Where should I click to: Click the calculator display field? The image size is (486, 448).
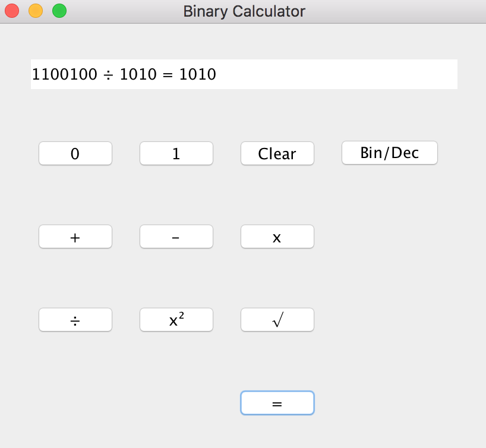point(244,74)
